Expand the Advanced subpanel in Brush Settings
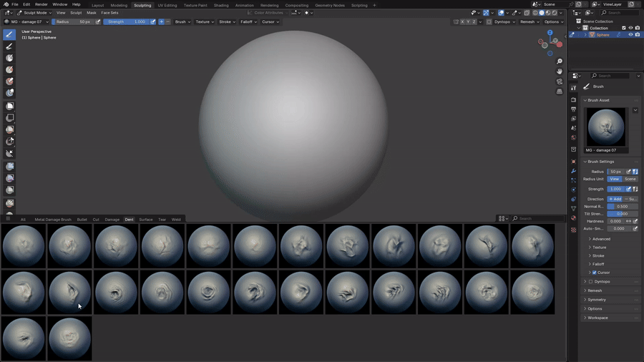This screenshot has height=362, width=644. [x=601, y=239]
